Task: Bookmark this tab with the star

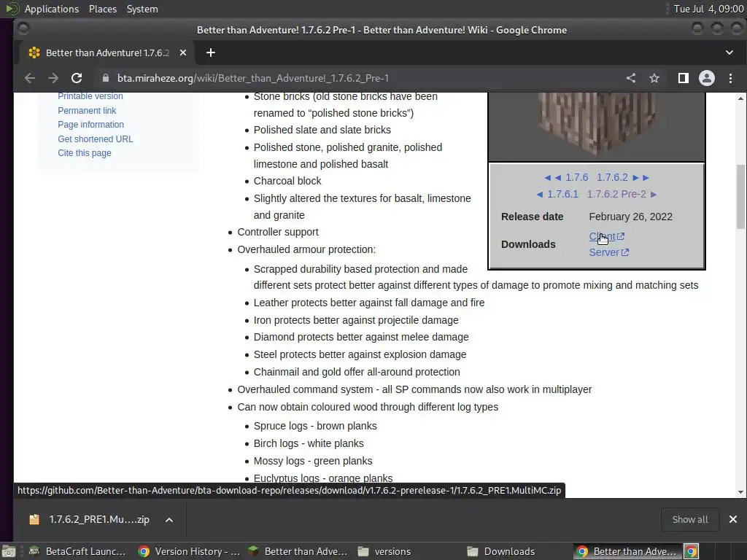Action: 654,78
